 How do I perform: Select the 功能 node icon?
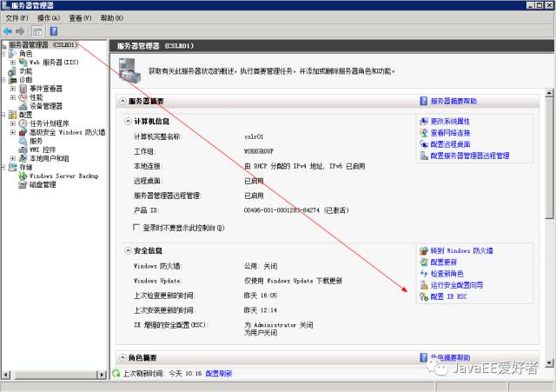(13, 71)
